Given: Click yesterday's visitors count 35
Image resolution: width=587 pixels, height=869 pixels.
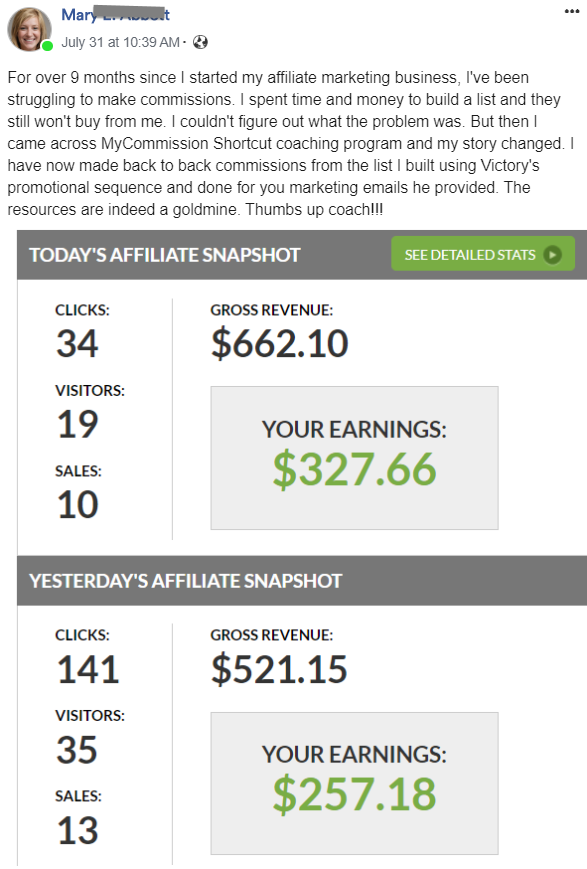Looking at the screenshot, I should coord(77,750).
